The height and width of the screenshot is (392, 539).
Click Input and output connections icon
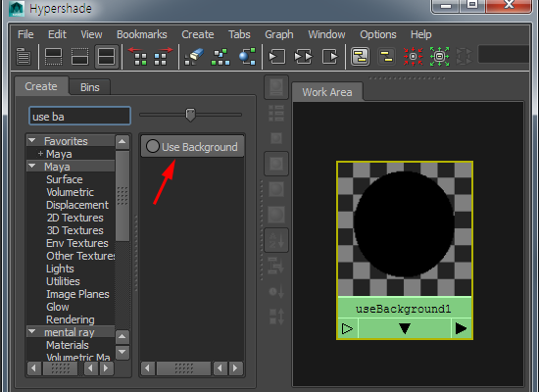303,57
